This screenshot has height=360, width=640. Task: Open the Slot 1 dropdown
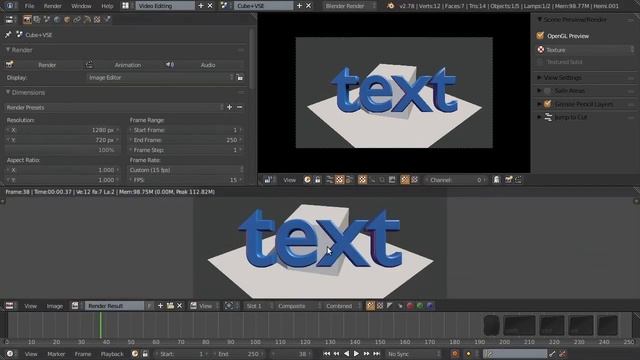[x=258, y=306]
